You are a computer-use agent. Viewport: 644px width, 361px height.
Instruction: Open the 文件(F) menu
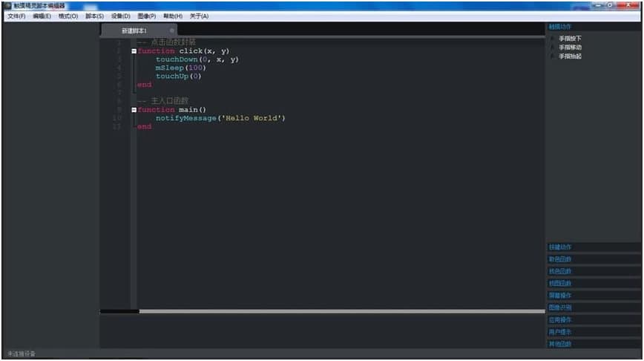click(x=16, y=16)
